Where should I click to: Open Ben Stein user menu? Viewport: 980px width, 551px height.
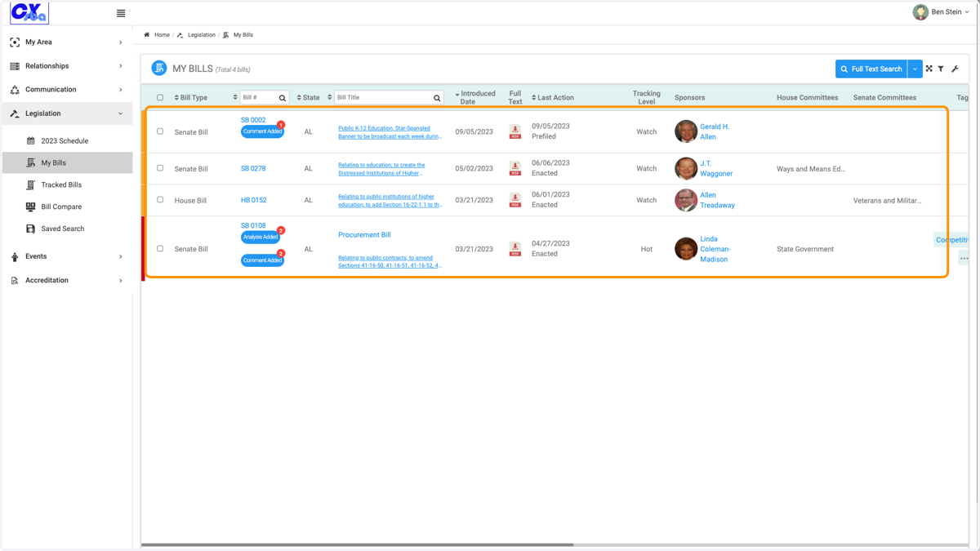pos(942,12)
